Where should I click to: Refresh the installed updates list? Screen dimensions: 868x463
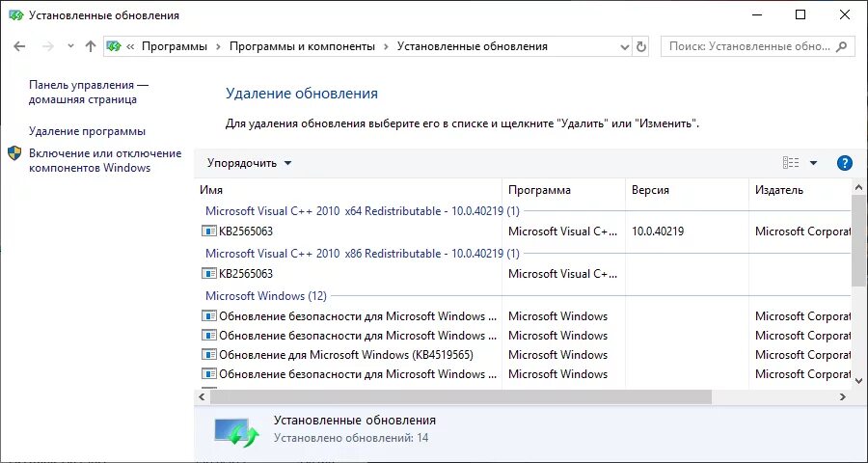[x=641, y=46]
